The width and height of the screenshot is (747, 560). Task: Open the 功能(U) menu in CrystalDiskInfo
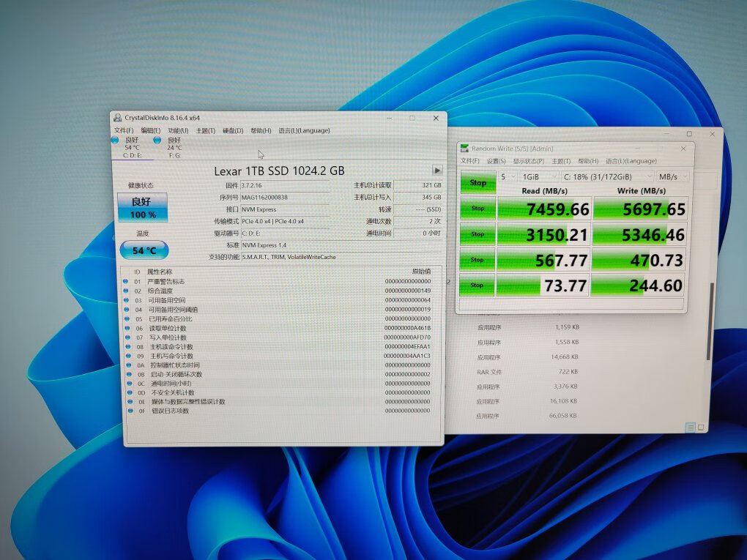[178, 130]
